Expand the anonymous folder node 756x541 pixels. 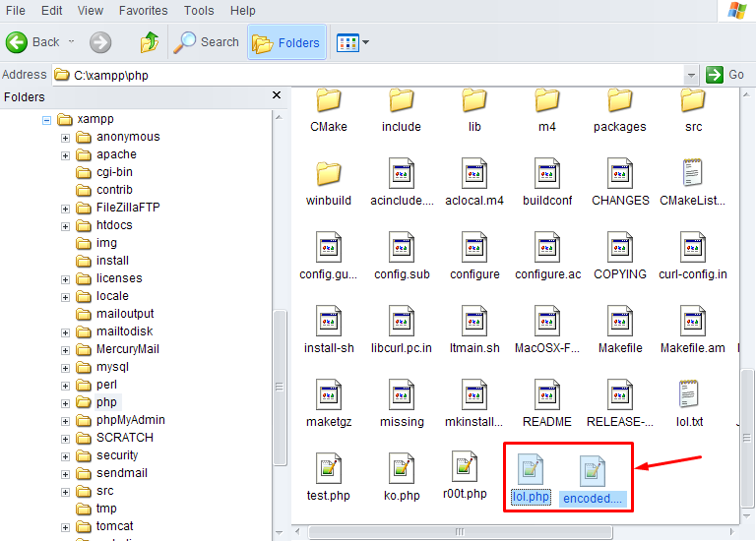pyautogui.click(x=65, y=139)
